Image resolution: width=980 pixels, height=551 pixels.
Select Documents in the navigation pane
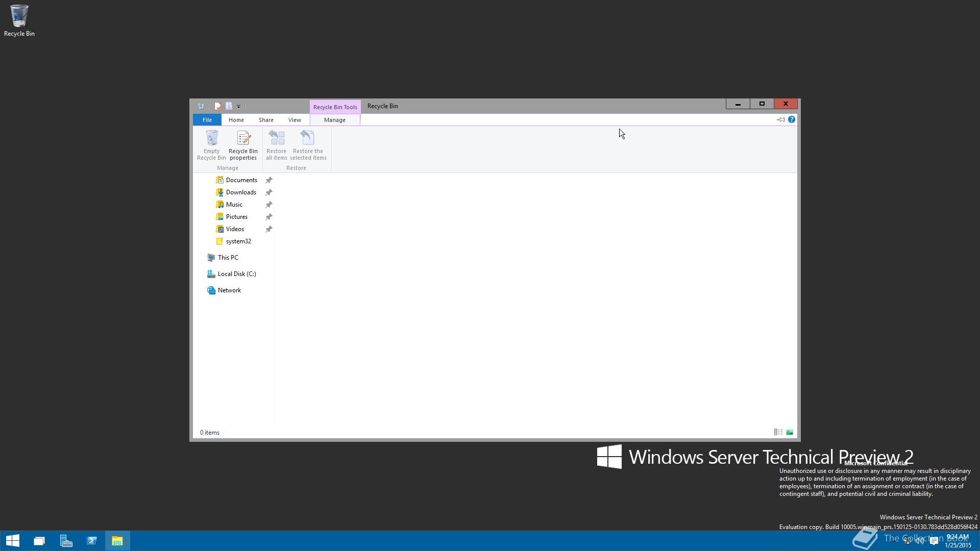241,180
